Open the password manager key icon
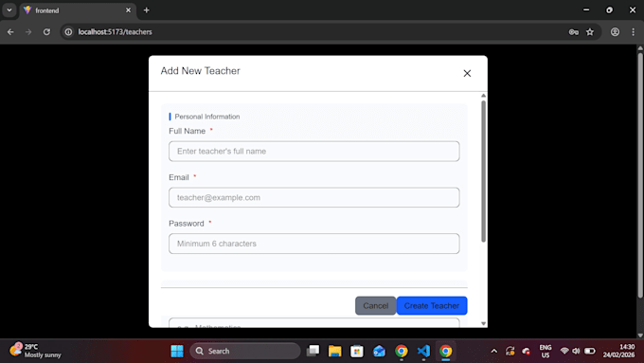 (x=573, y=31)
